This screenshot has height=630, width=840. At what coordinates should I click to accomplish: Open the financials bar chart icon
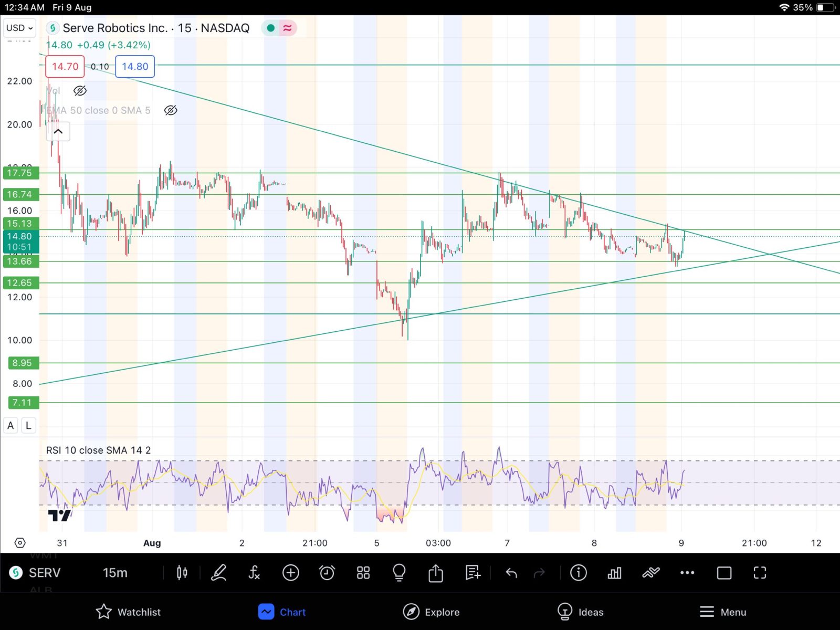(x=614, y=572)
